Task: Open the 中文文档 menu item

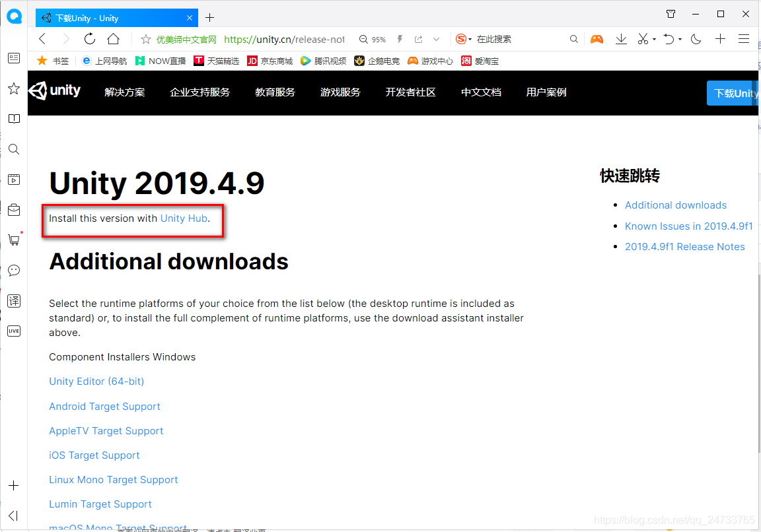Action: pos(481,92)
